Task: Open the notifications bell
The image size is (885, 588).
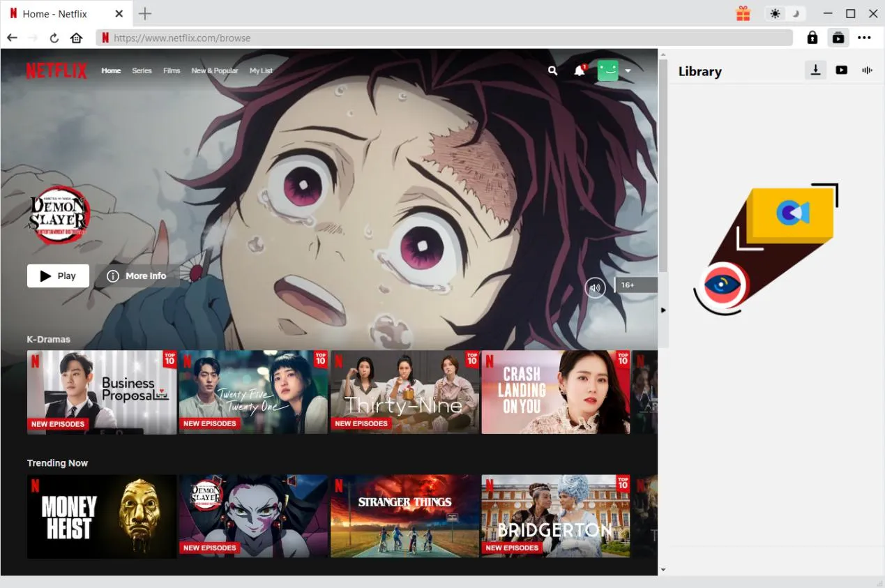Action: click(x=579, y=70)
